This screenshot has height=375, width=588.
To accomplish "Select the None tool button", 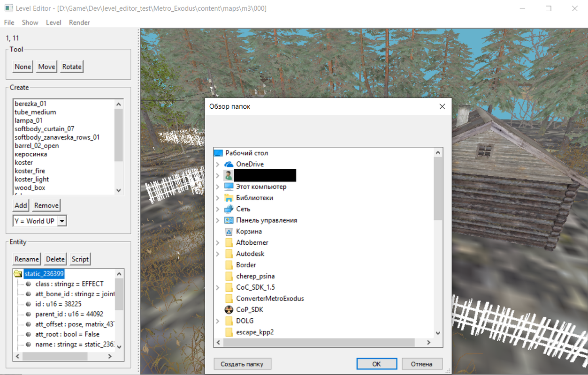I will (23, 67).
